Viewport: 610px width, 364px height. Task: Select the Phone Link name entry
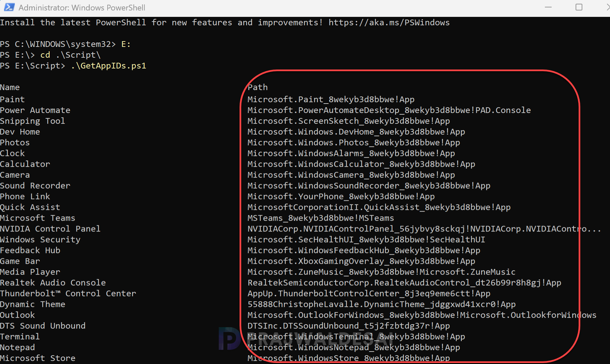(x=25, y=197)
